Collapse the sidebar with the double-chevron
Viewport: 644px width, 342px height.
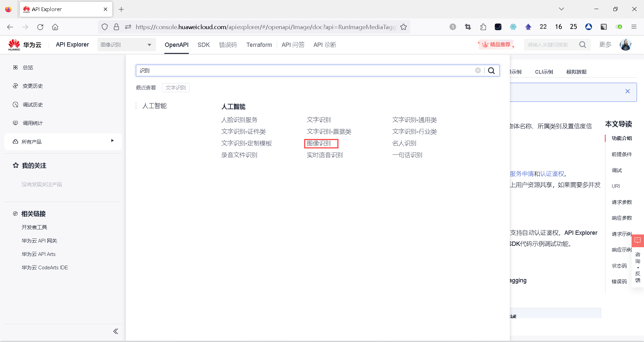116,331
